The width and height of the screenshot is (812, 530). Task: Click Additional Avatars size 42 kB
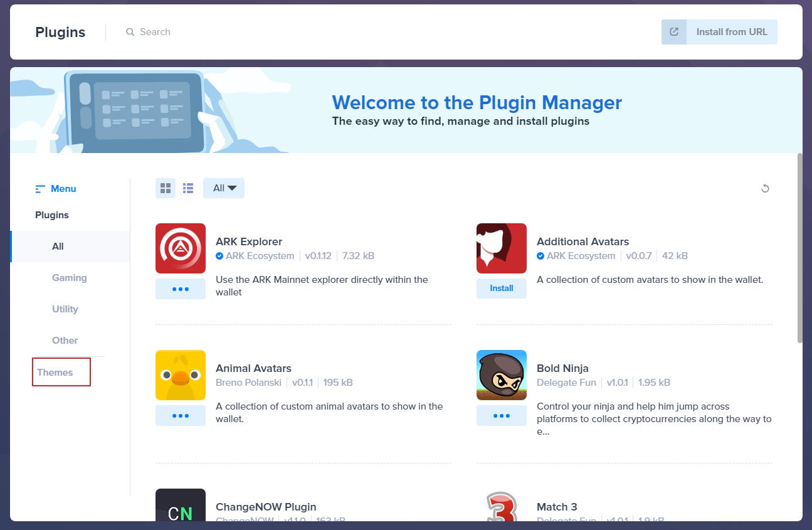[x=675, y=256]
